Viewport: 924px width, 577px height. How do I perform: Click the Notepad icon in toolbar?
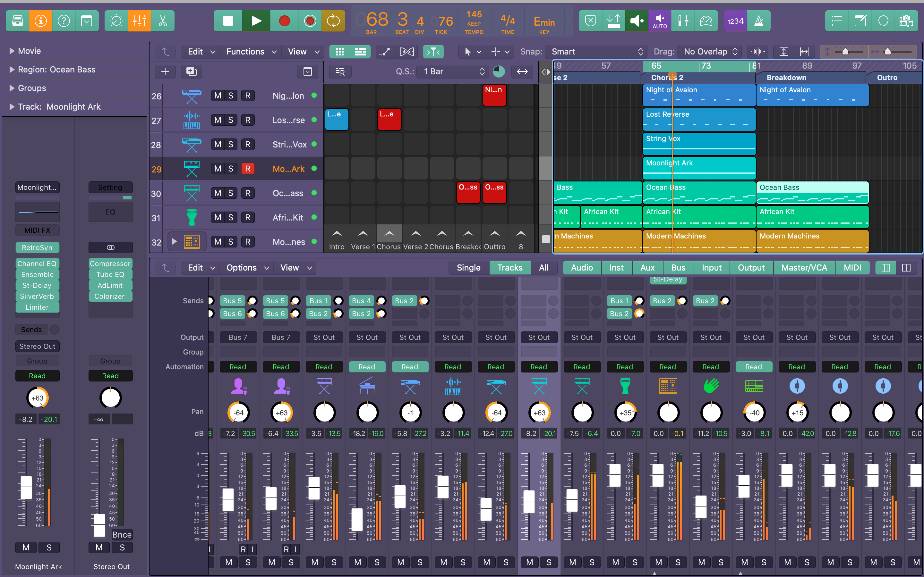pyautogui.click(x=860, y=21)
